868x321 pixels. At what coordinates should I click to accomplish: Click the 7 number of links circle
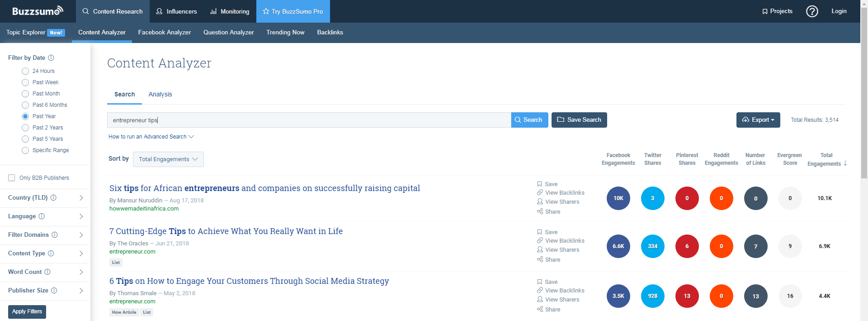(x=756, y=246)
